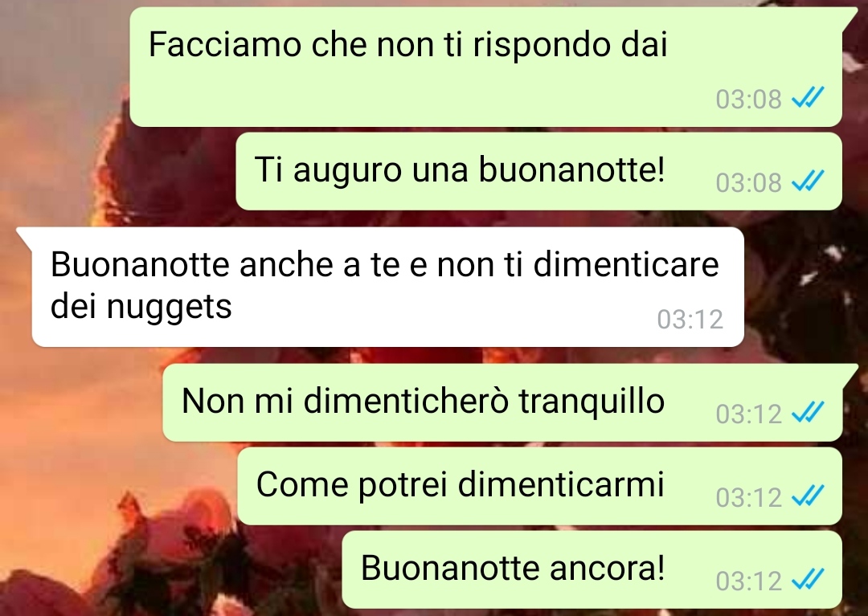This screenshot has width=868, height=616.
Task: Click blue double-check on 'Ti auguro' message
Action: 808,181
